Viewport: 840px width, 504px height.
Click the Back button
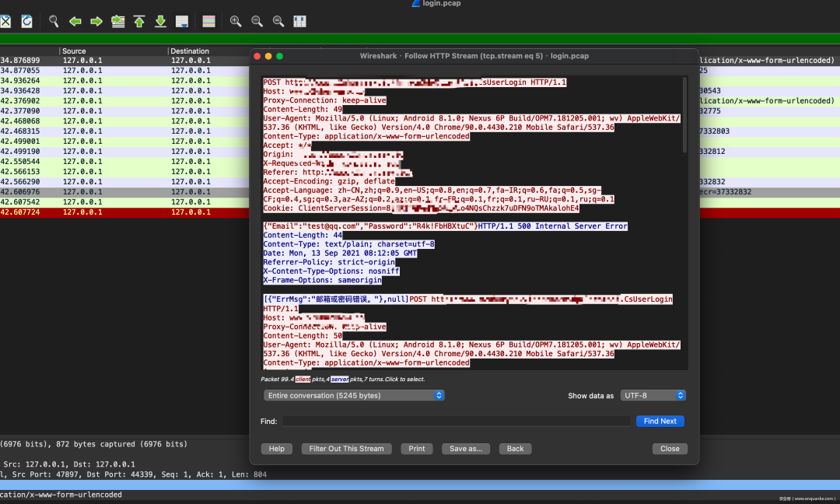(x=516, y=449)
